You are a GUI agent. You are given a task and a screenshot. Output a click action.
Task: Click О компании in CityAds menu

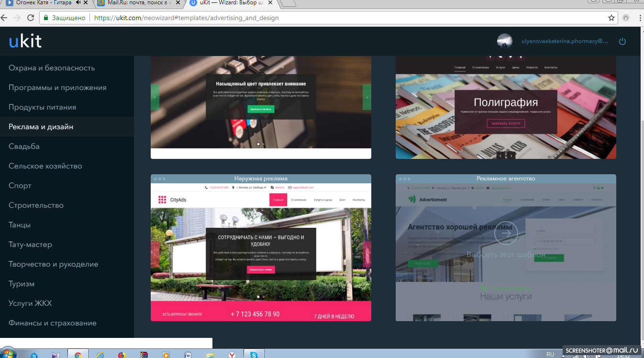pyautogui.click(x=299, y=200)
